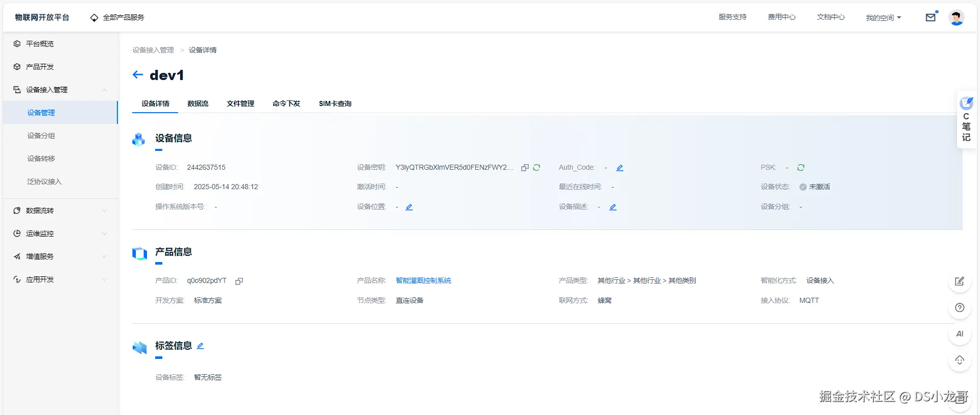Switch to the 文件管理 tab

240,103
